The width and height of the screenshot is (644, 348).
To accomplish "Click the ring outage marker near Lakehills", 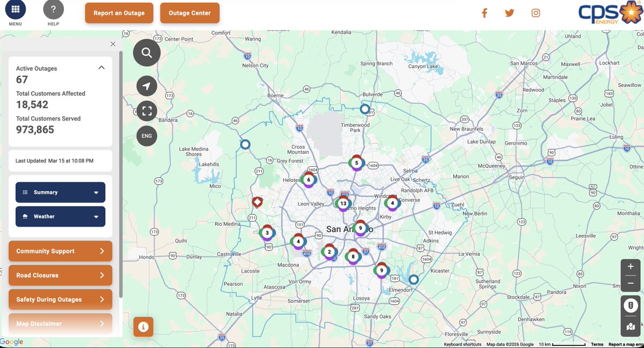I will coord(245,144).
